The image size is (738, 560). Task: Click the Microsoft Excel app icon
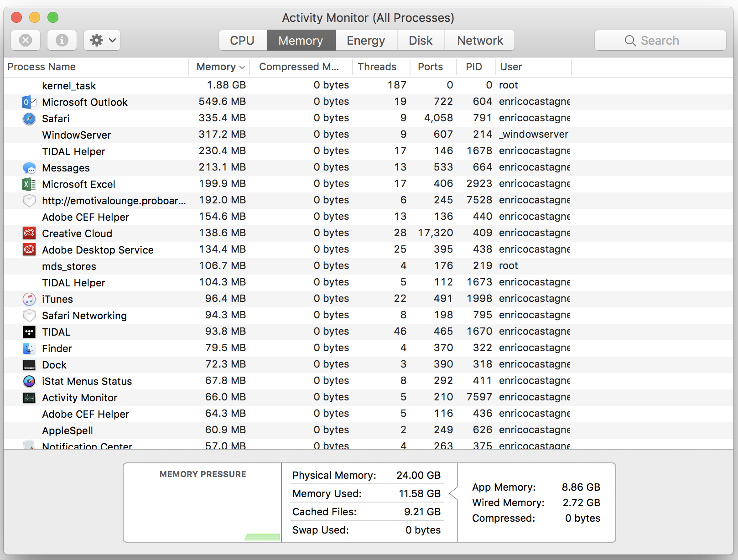pos(29,184)
